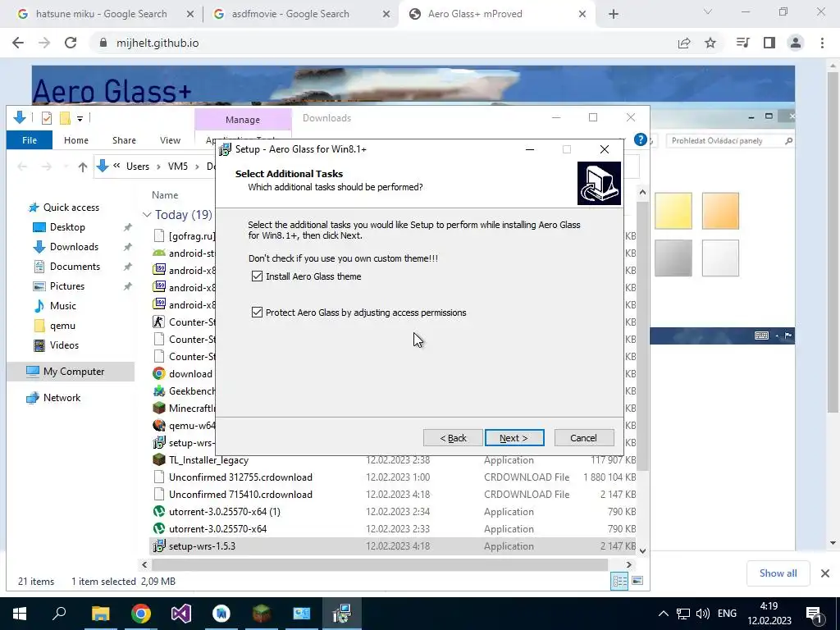Screen dimensions: 840x630
Task: Open Documents in Explorer sidebar
Action: 75,267
